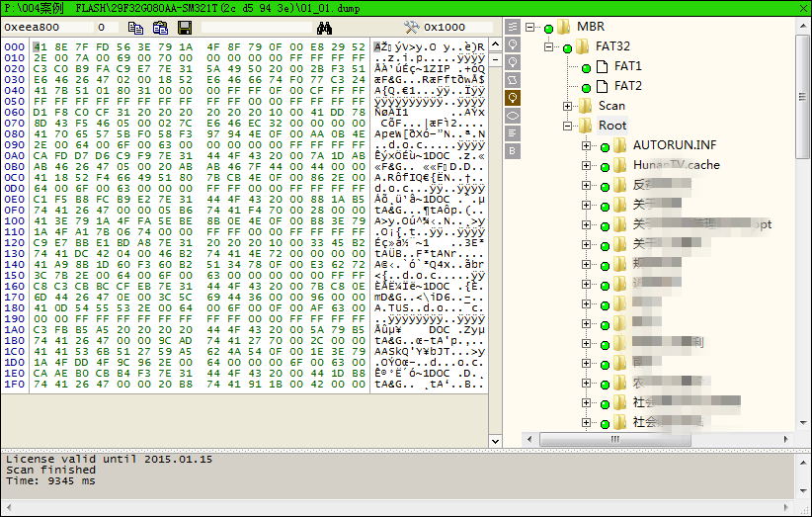The height and width of the screenshot is (517, 812).
Task: Click the green status dot beside MBR
Action: click(548, 29)
